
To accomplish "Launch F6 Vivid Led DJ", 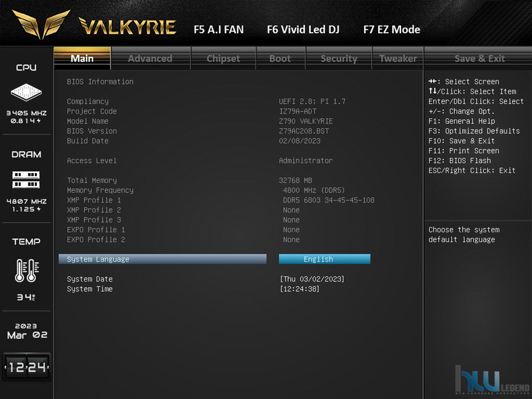I will click(x=303, y=29).
